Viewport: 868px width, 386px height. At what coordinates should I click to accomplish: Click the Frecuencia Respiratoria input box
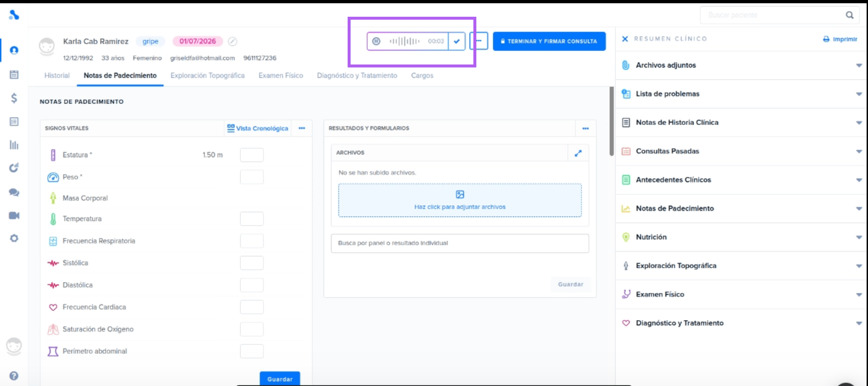(252, 241)
